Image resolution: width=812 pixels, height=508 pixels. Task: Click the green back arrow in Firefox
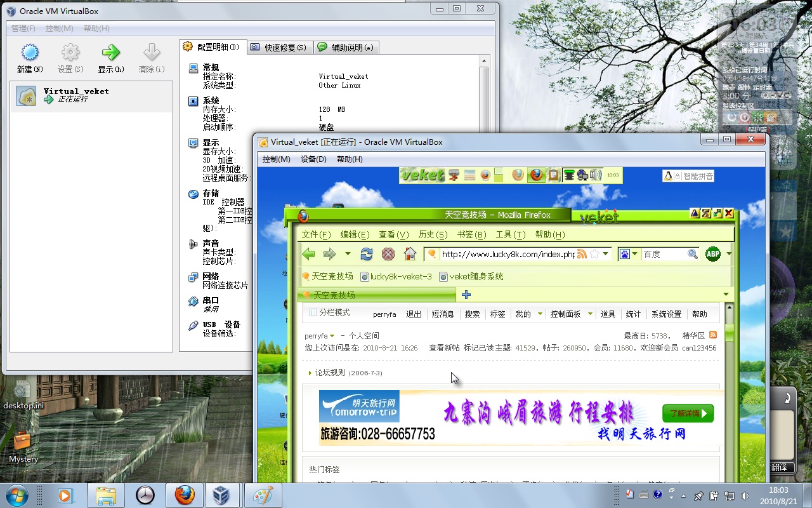pyautogui.click(x=309, y=254)
